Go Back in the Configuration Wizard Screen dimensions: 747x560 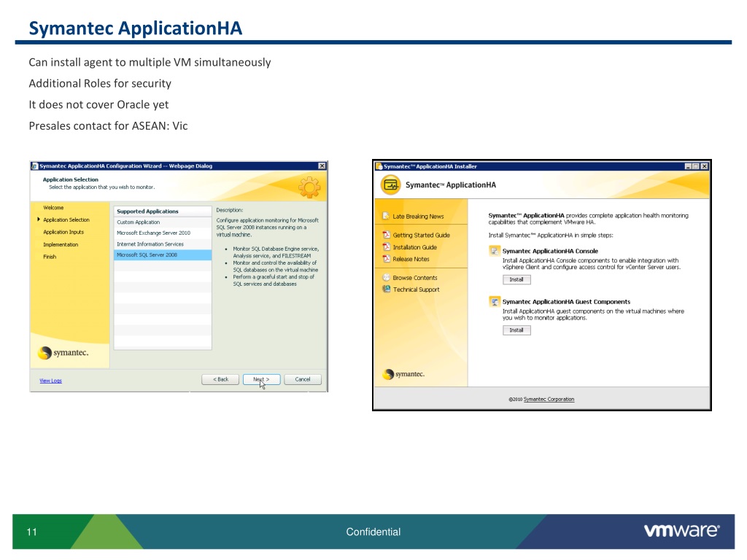tap(220, 379)
